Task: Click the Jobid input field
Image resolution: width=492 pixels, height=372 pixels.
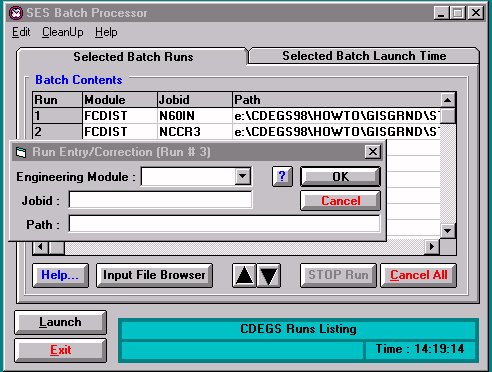Action: (160, 200)
